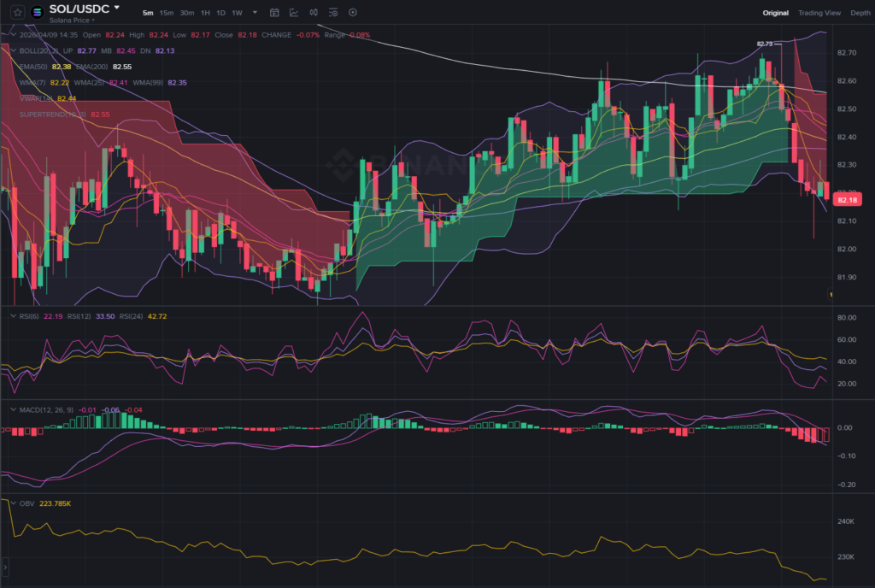Viewport: 875px width, 588px height.
Task: Open the Solana Price external link
Action: tap(73, 20)
